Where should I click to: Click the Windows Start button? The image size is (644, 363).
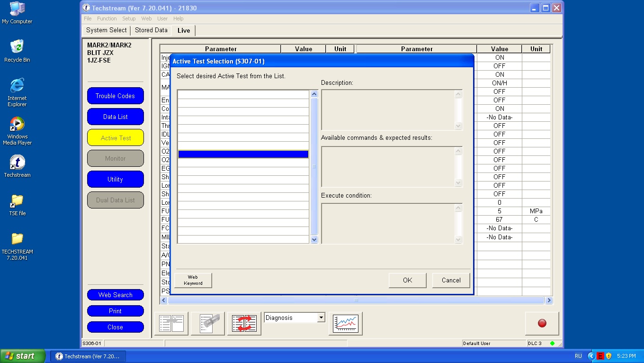point(22,356)
